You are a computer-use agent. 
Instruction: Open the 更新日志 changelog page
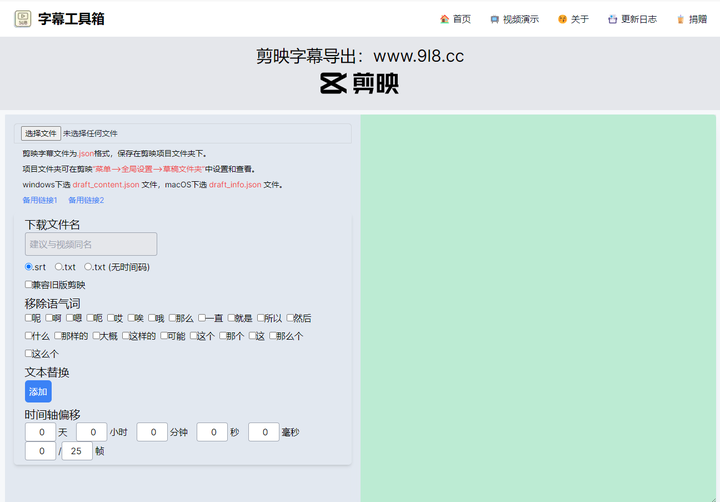(x=632, y=19)
